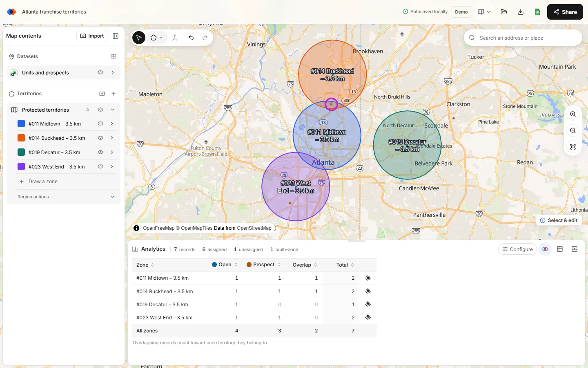Zoom in on the map
The height and width of the screenshot is (368, 588).
(x=573, y=114)
